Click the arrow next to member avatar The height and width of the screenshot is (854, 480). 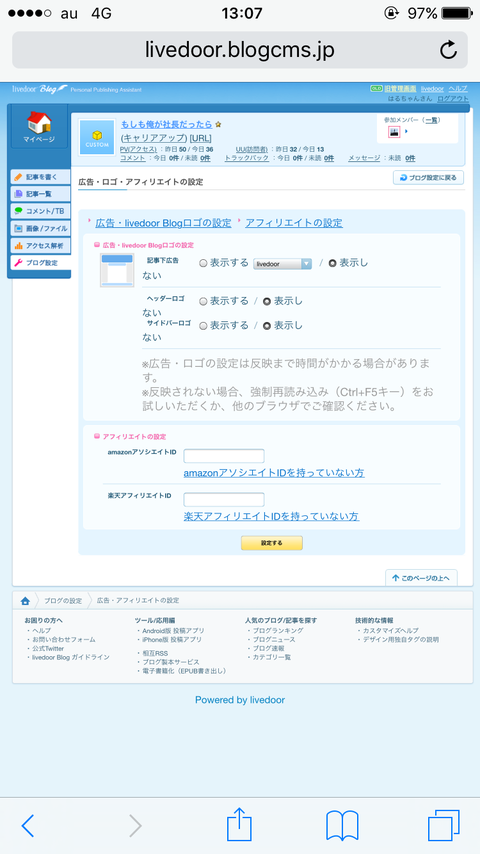pos(406,132)
